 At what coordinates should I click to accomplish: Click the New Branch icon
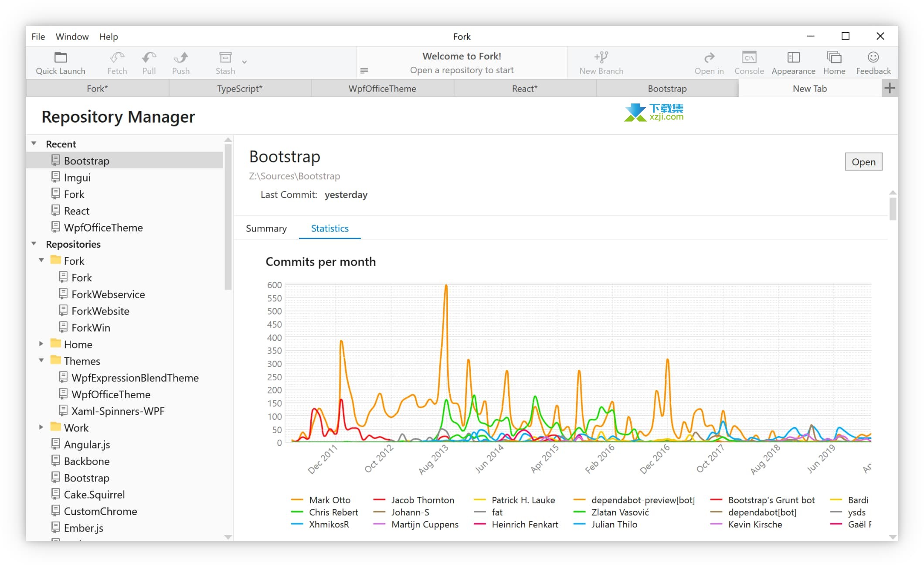(601, 58)
